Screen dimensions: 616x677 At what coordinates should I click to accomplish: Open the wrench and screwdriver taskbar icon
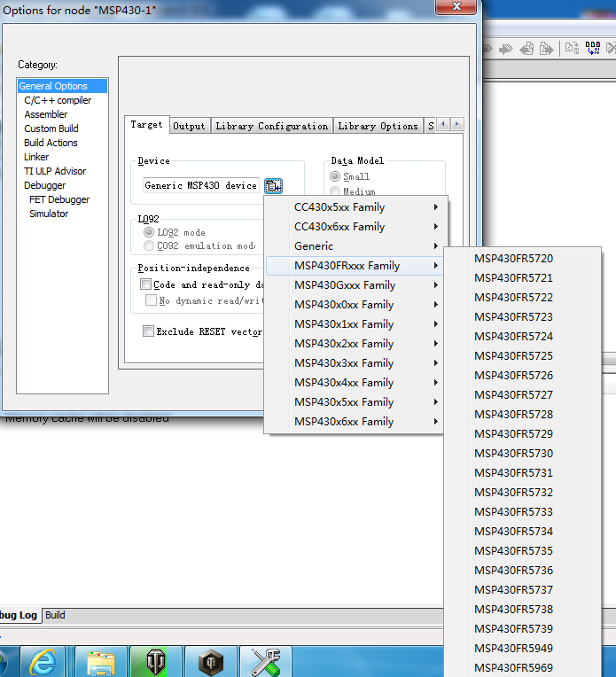coord(266,661)
